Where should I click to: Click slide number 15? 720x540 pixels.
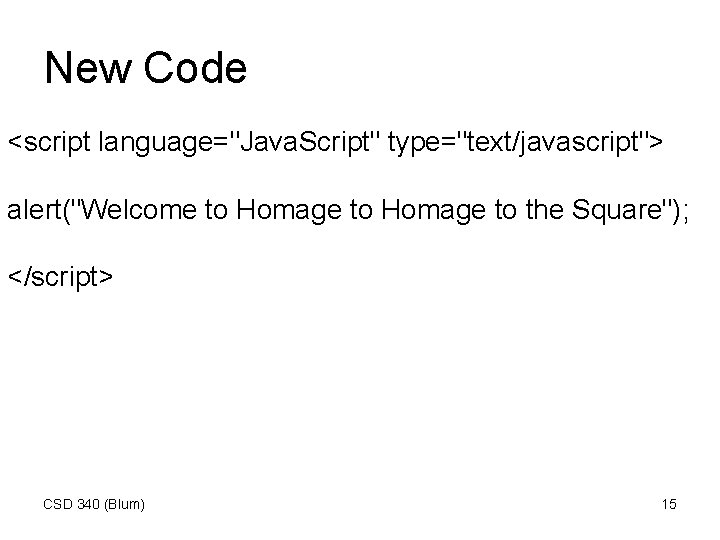(669, 504)
